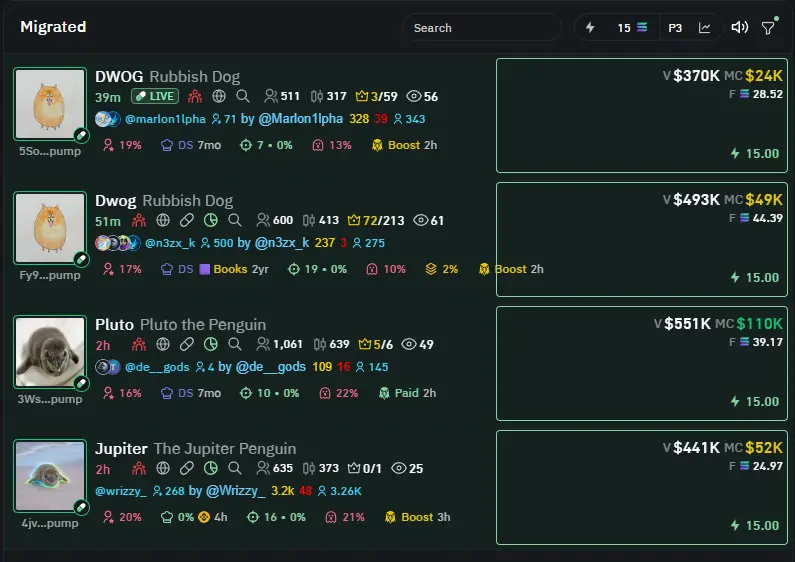Quick buy 15.00 on DWOG $24K card
Image resolution: width=795 pixels, height=562 pixels.
(x=755, y=153)
